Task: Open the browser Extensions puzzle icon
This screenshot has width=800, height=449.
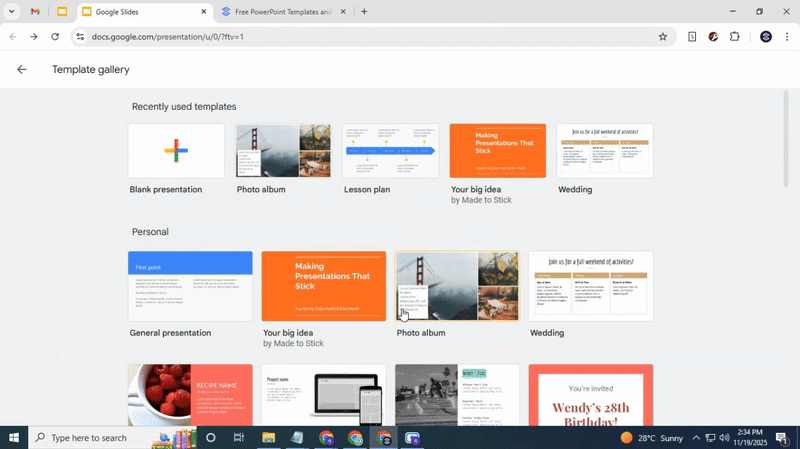Action: [735, 37]
